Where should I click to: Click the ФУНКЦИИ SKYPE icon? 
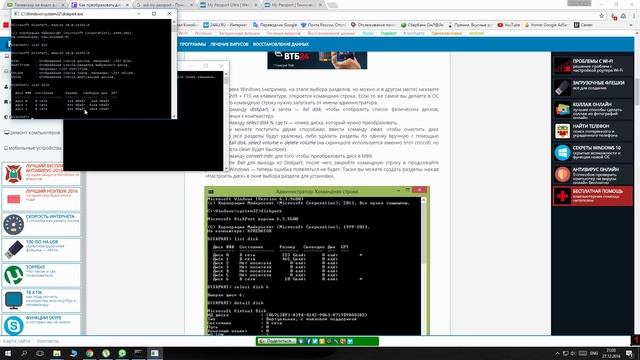[x=13, y=325]
